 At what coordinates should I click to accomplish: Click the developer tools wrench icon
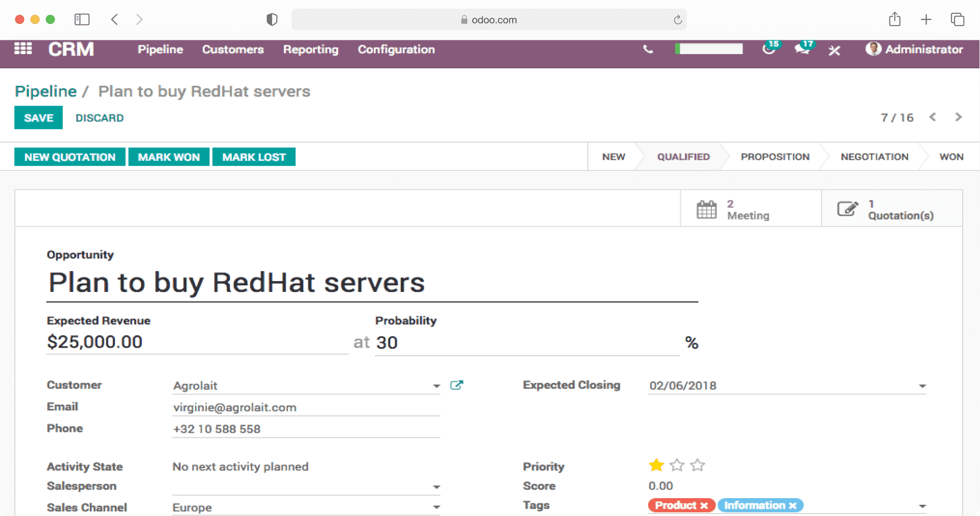tap(834, 50)
